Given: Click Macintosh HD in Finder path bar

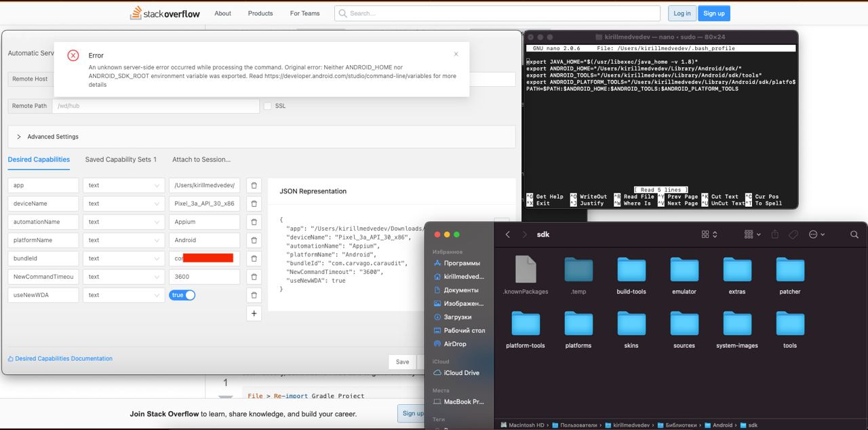Looking at the screenshot, I should [x=522, y=425].
